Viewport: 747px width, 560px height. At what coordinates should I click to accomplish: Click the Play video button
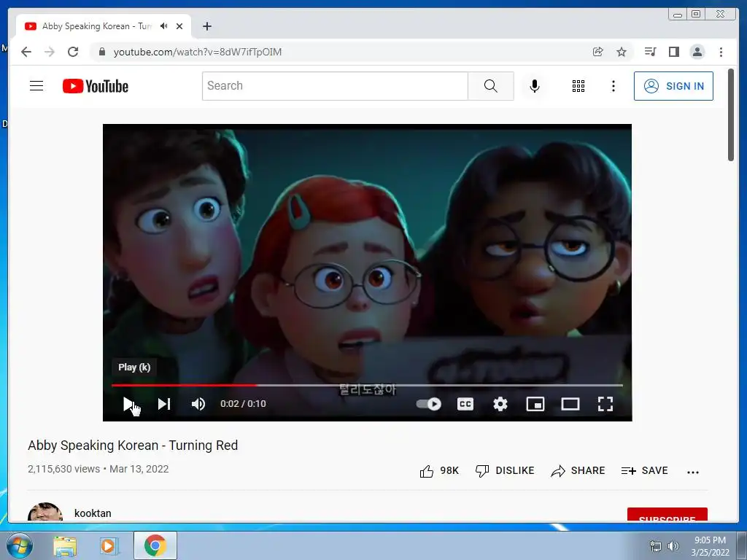tap(128, 404)
